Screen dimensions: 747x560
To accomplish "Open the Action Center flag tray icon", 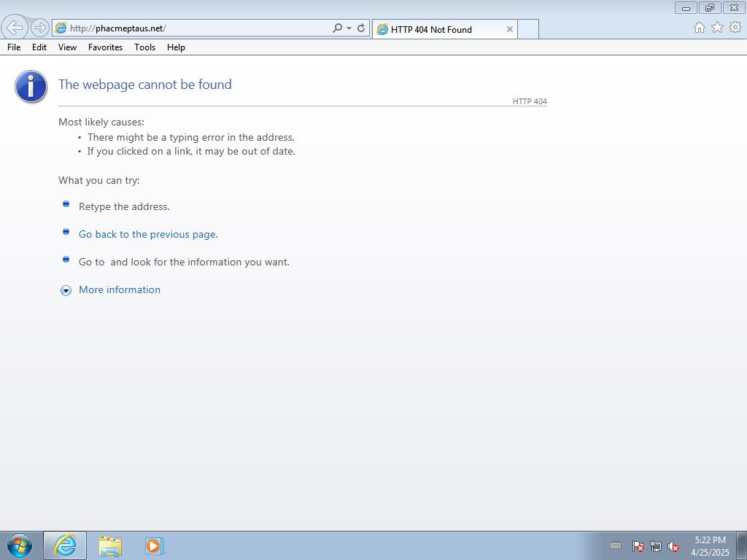I will [638, 546].
